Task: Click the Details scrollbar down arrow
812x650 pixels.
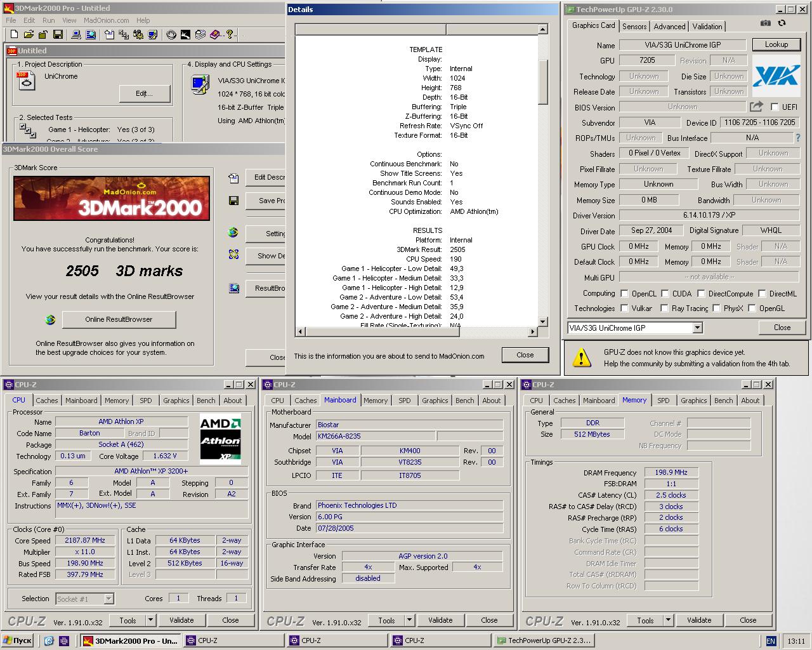Action: 543,322
